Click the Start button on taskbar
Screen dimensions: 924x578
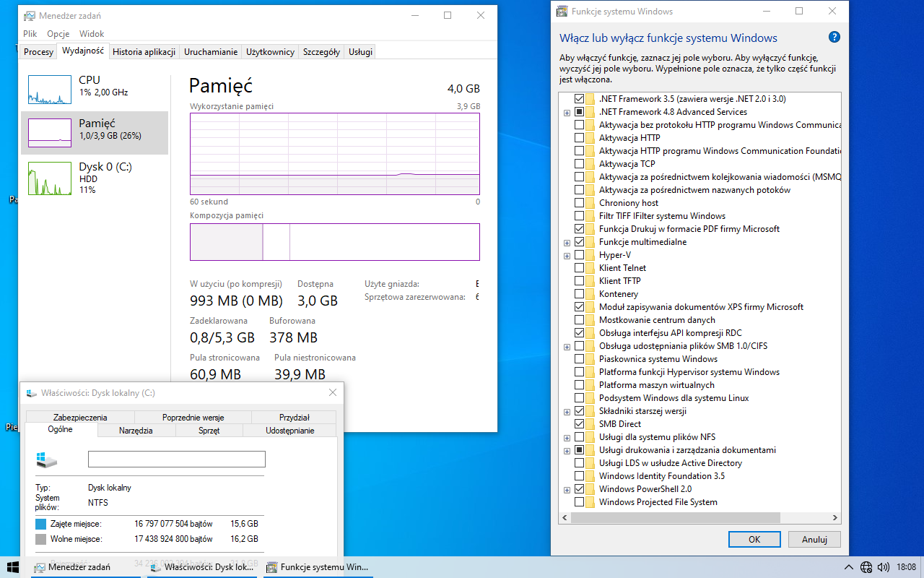click(x=12, y=567)
